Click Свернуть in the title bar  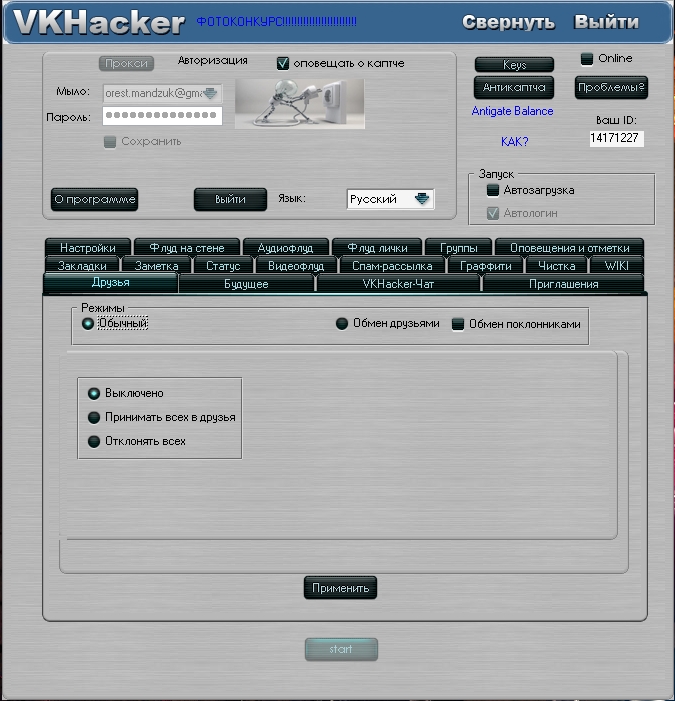tap(508, 22)
